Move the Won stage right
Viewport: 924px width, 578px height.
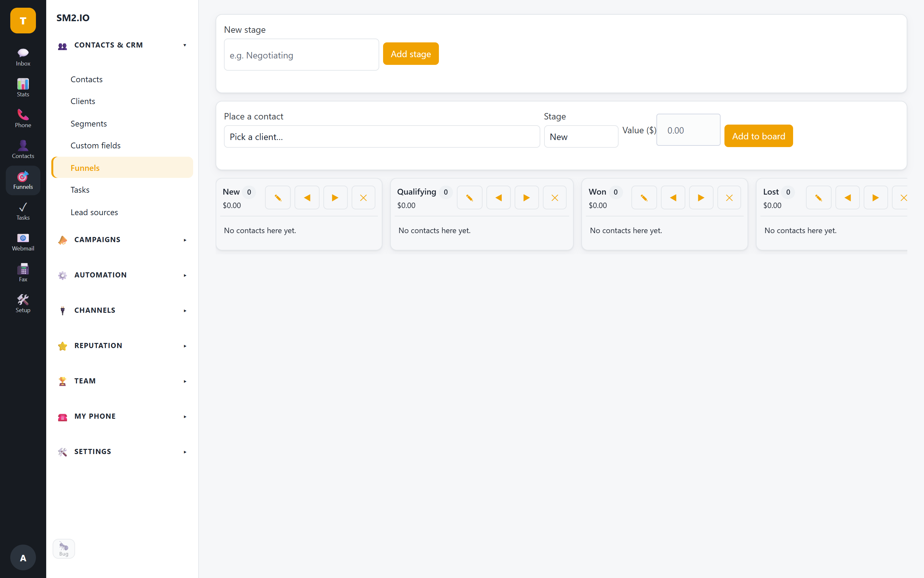(x=701, y=197)
